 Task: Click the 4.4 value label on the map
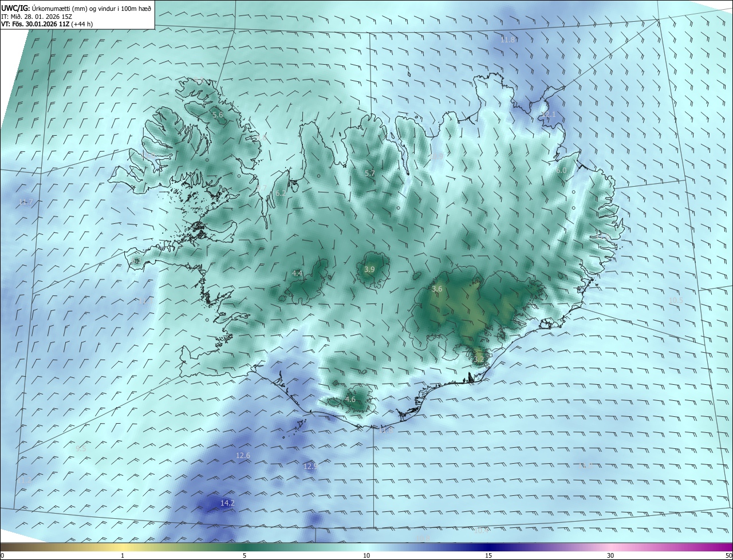click(297, 274)
